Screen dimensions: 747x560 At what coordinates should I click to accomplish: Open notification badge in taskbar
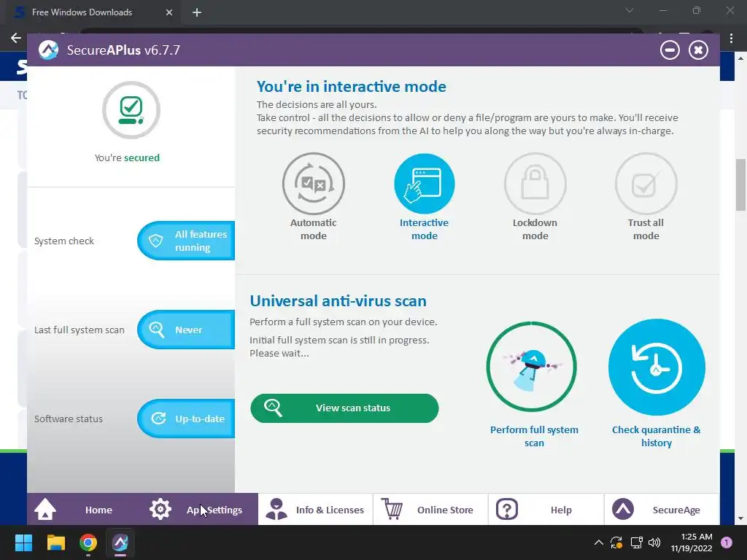pos(727,542)
